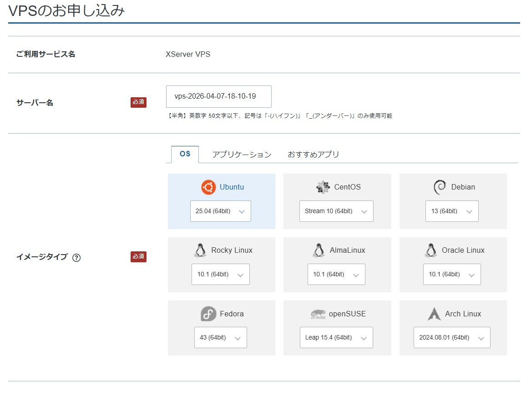The image size is (526, 420).
Task: Expand the Rocky Linux version selector
Action: (x=220, y=274)
